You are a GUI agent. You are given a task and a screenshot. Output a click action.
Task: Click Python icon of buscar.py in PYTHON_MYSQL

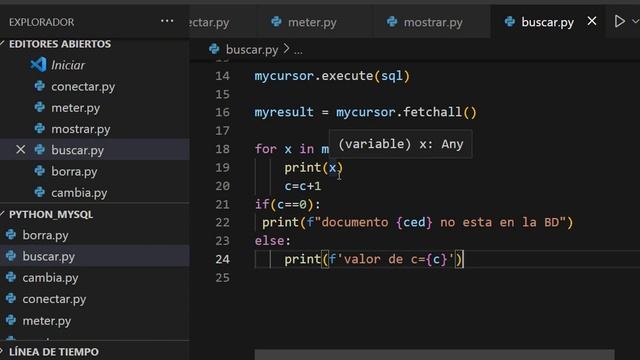pos(11,256)
